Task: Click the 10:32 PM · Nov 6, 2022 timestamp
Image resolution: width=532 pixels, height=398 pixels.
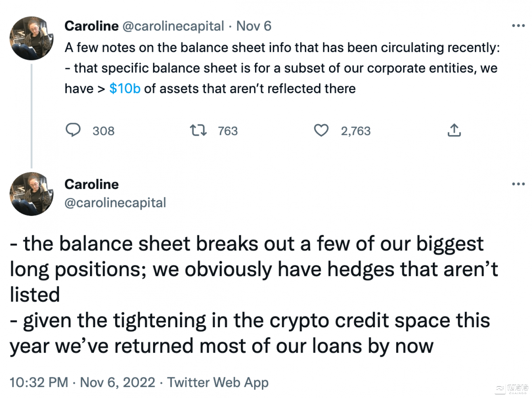Action: click(82, 383)
